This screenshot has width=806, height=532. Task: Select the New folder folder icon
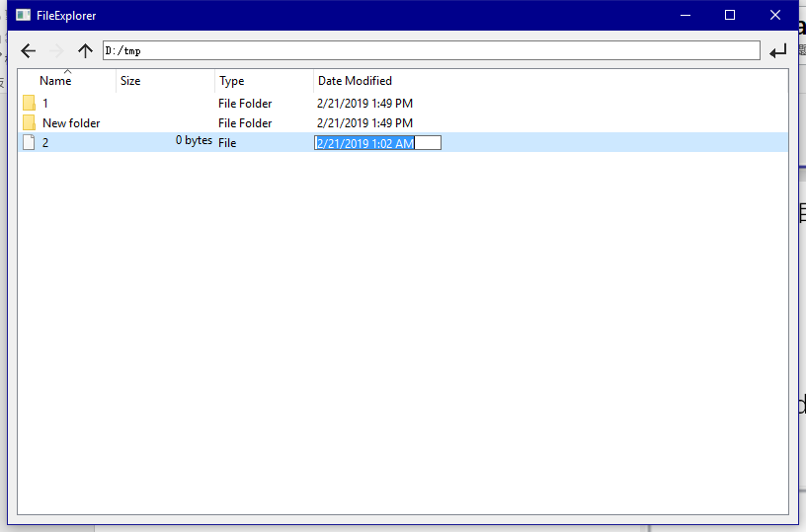pos(29,122)
